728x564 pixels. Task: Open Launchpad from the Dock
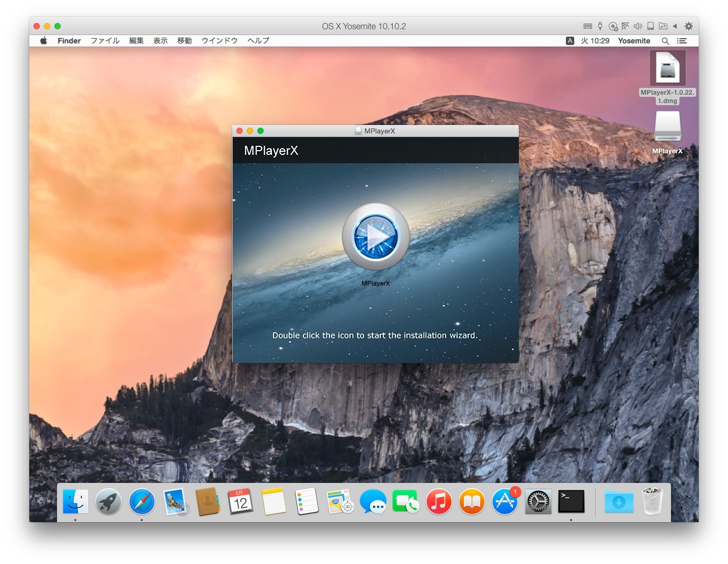(x=108, y=502)
